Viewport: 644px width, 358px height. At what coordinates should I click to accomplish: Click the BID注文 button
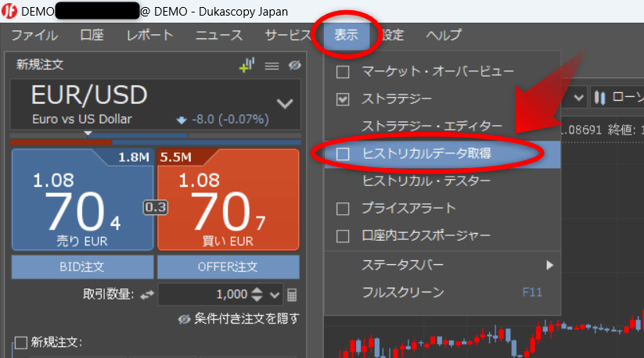click(82, 267)
